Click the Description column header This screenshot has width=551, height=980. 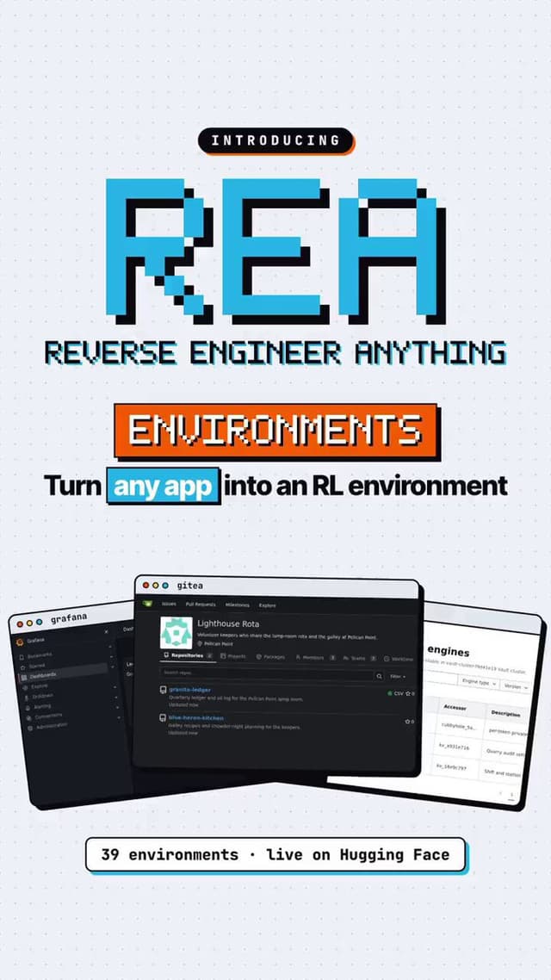pyautogui.click(x=505, y=714)
